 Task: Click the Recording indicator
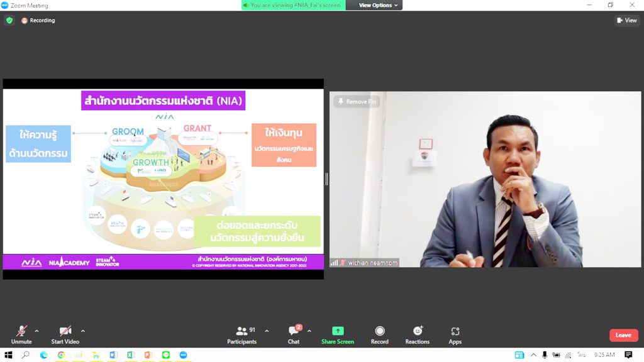pyautogui.click(x=38, y=20)
